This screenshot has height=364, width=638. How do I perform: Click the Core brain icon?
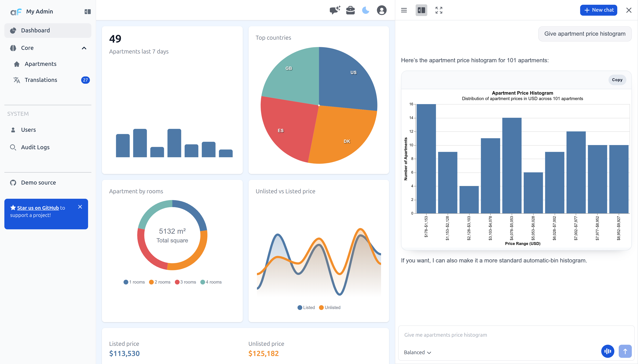point(13,48)
